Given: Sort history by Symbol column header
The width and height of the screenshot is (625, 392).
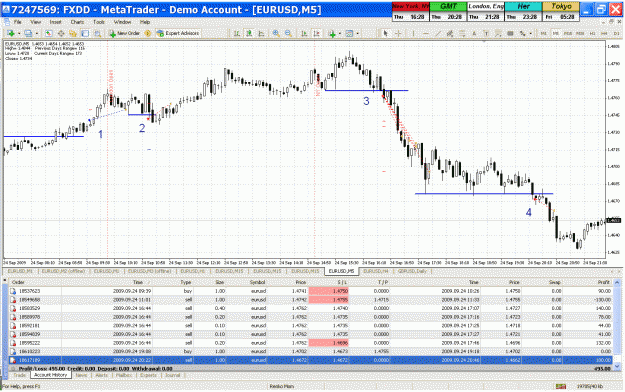Looking at the screenshot, I should pyautogui.click(x=257, y=282).
